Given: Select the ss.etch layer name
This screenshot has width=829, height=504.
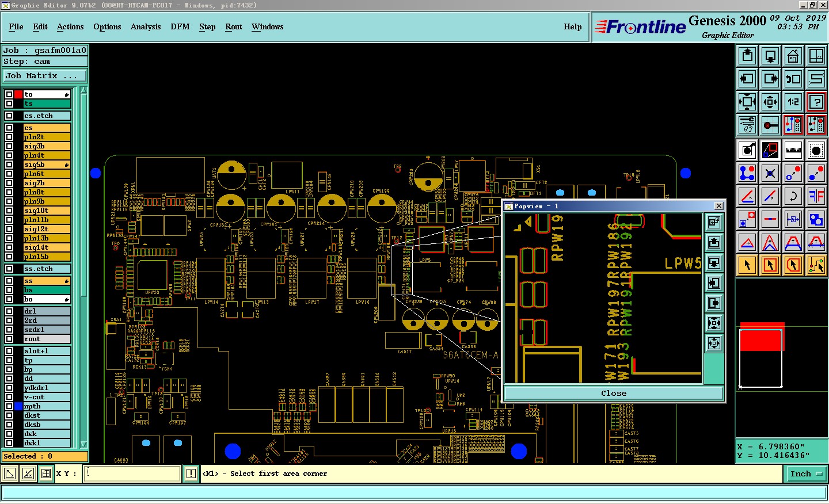Looking at the screenshot, I should click(47, 269).
